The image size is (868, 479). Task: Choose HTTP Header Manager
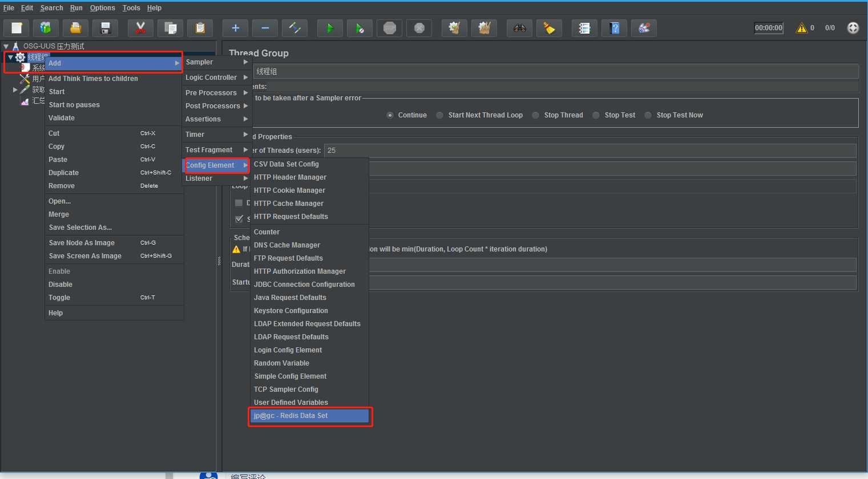point(310,177)
